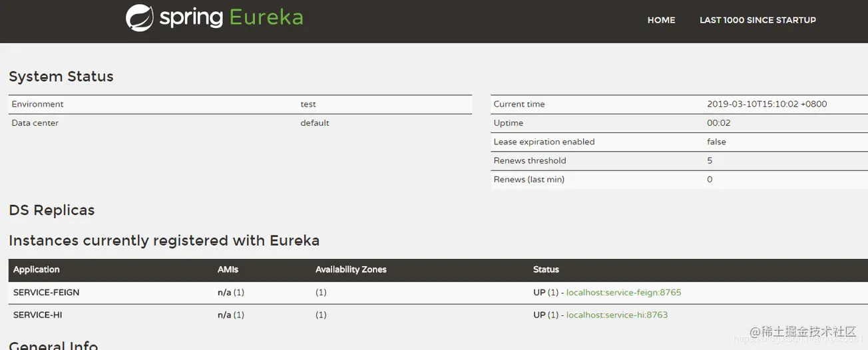Viewport: 868px width, 350px height.
Task: Click the Environment test value
Action: point(308,104)
